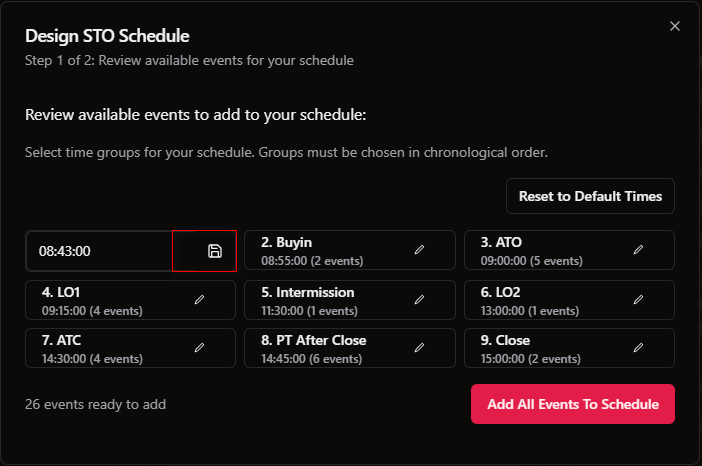Select the 7. ATC group card
The height and width of the screenshot is (466, 702).
pyautogui.click(x=130, y=348)
